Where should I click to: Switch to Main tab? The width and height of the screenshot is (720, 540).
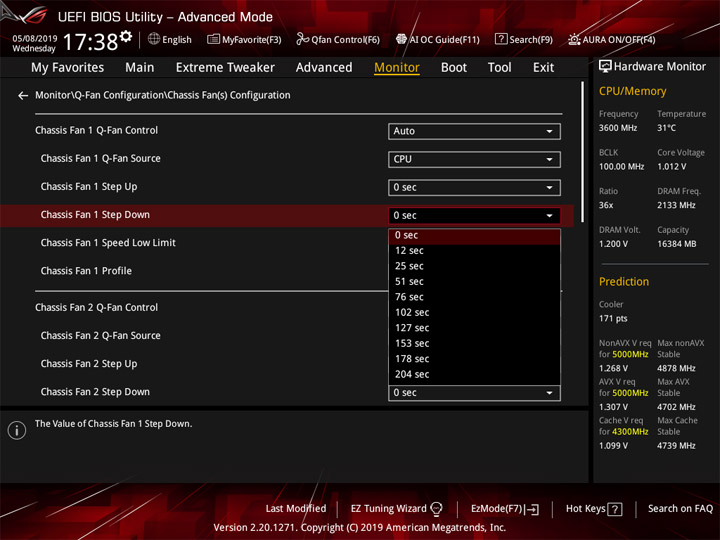click(x=140, y=68)
